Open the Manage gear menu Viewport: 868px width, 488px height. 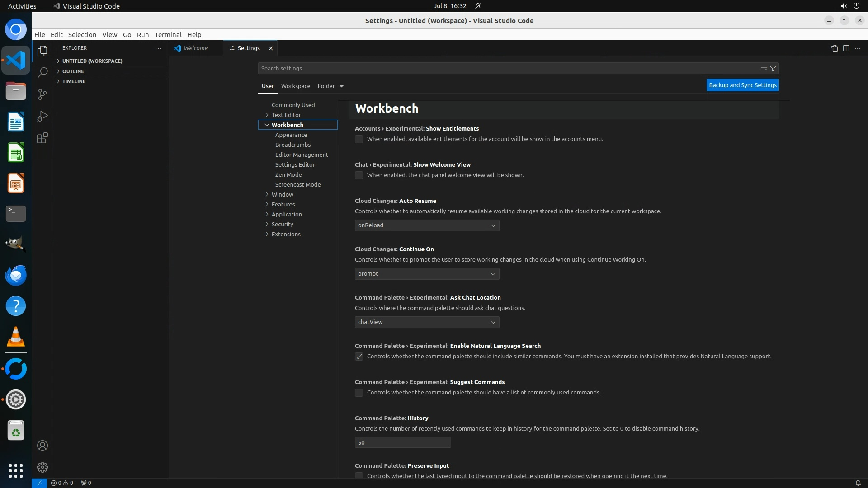pos(42,467)
